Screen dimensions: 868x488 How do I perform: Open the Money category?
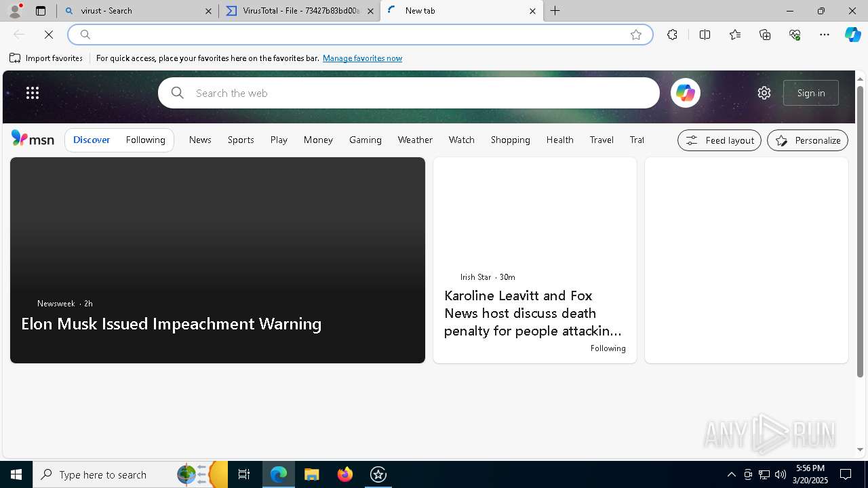[x=318, y=140]
